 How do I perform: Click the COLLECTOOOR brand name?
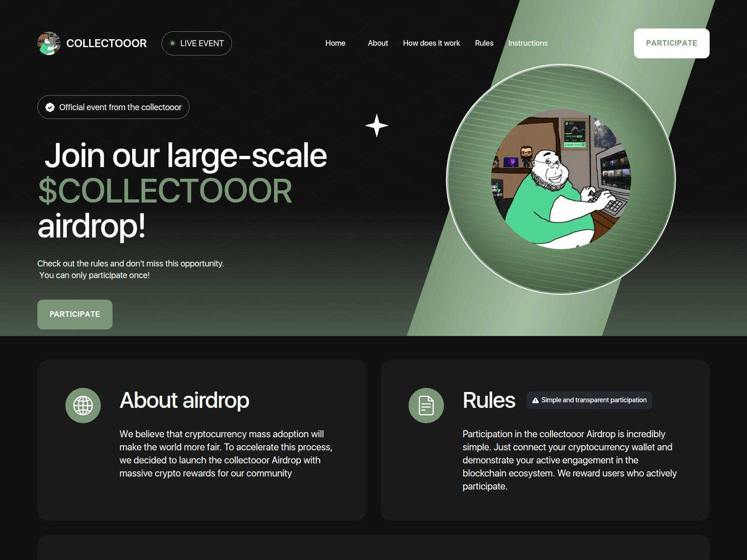106,43
